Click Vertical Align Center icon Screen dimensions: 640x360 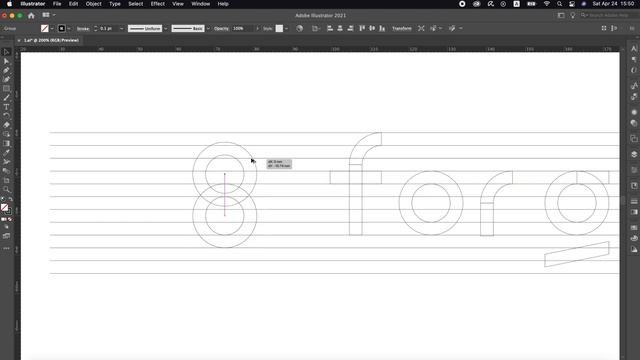(x=372, y=29)
